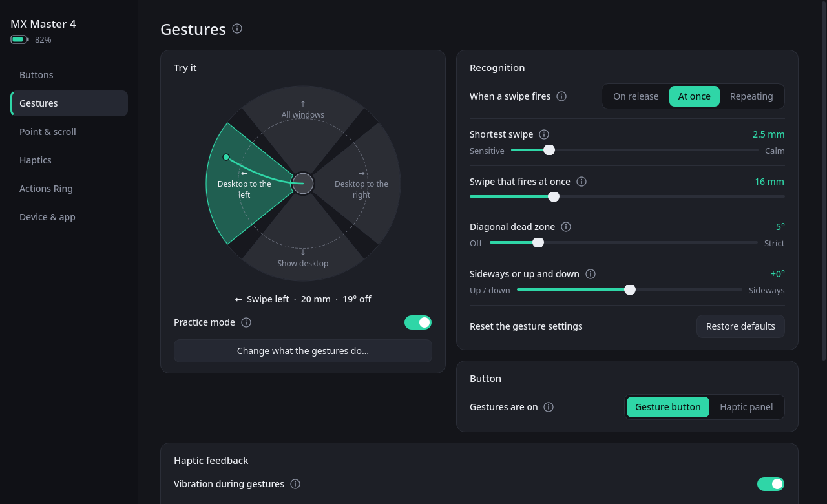The width and height of the screenshot is (827, 504).
Task: Click the 2.5 mm shortest swipe value
Action: click(x=768, y=134)
